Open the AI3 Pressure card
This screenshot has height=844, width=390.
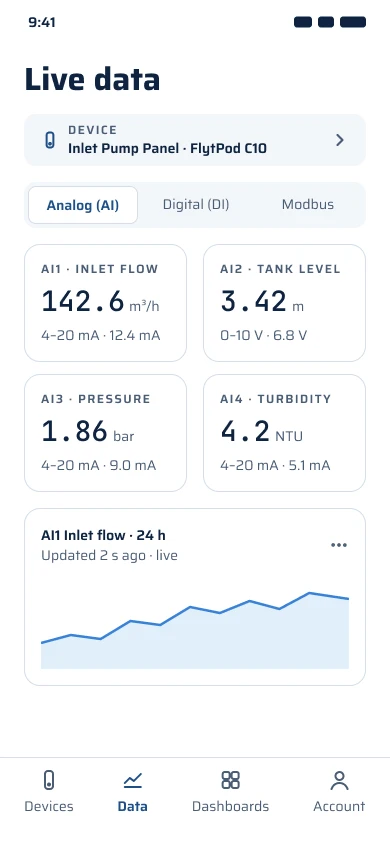coord(105,433)
